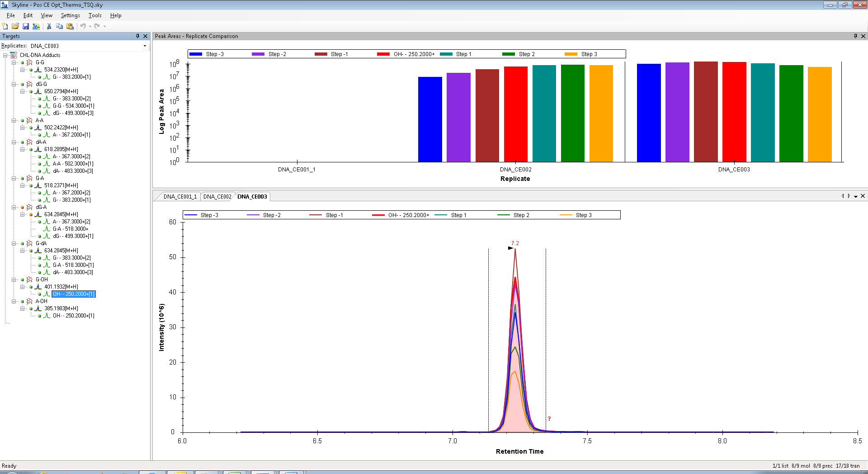Screen dimensions: 868x474
Task: Save the document with the floppy icon
Action: pyautogui.click(x=26, y=26)
